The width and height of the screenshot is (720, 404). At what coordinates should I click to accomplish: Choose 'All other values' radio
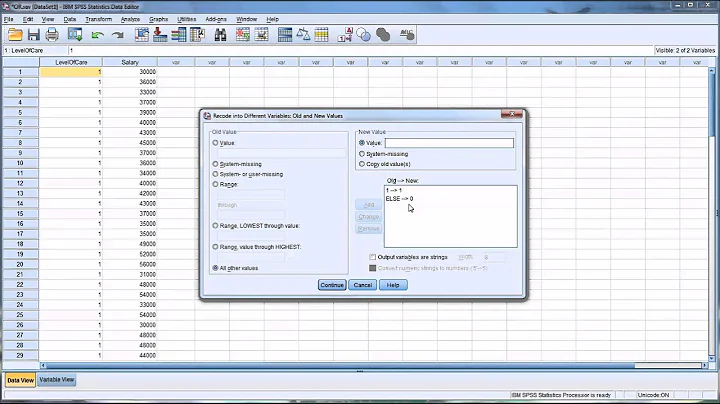215,268
